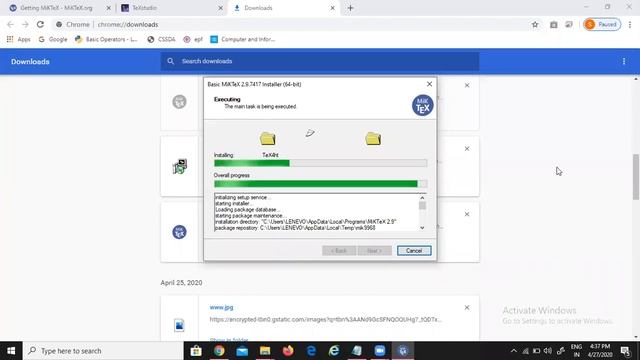Click the first download's grey icon
The width and height of the screenshot is (640, 360).
[179, 101]
